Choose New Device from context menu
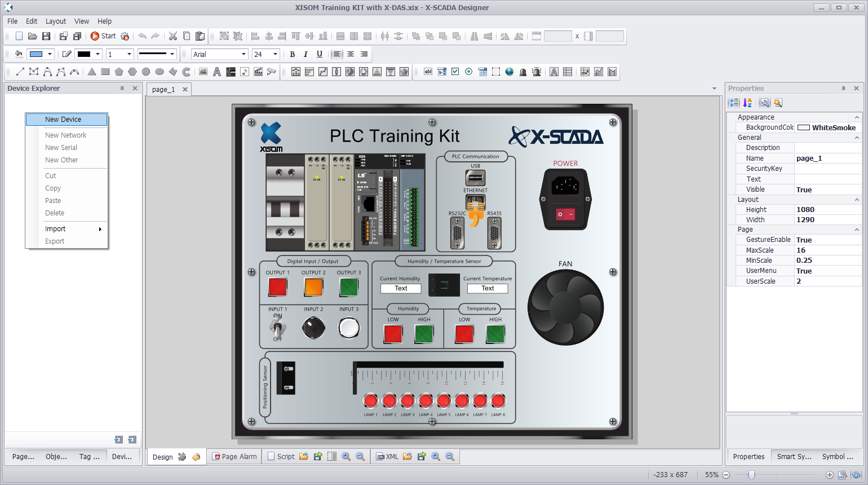Image resolution: width=868 pixels, height=485 pixels. click(67, 120)
